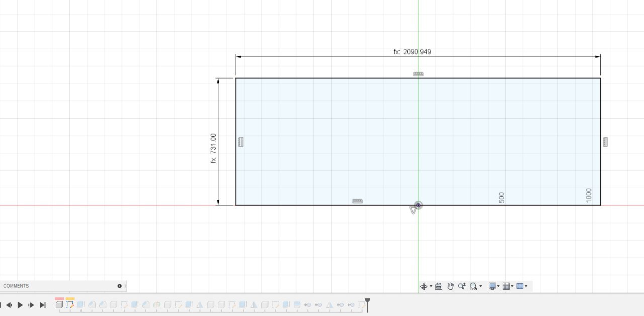Select the Pan hand tool
This screenshot has width=644, height=316.
coord(450,286)
